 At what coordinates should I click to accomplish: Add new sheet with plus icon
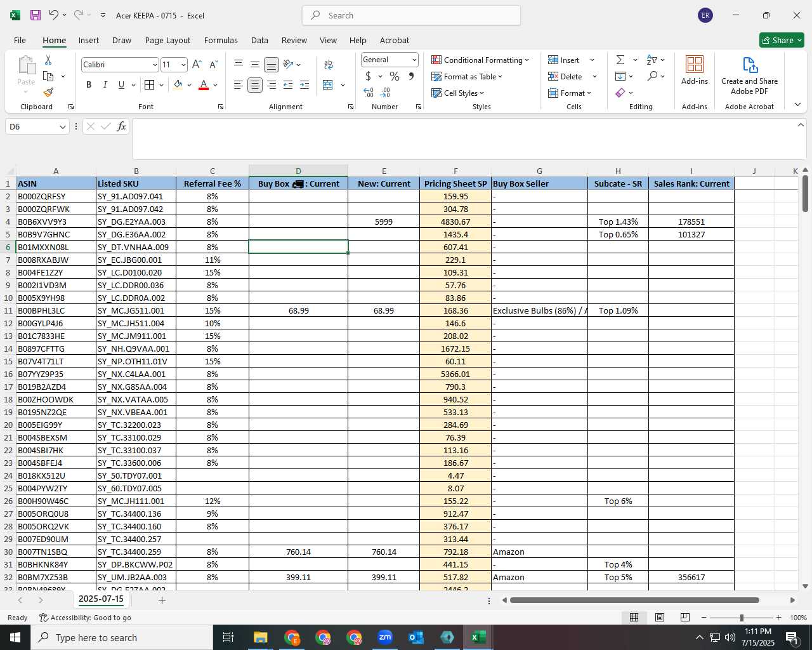[x=162, y=600]
